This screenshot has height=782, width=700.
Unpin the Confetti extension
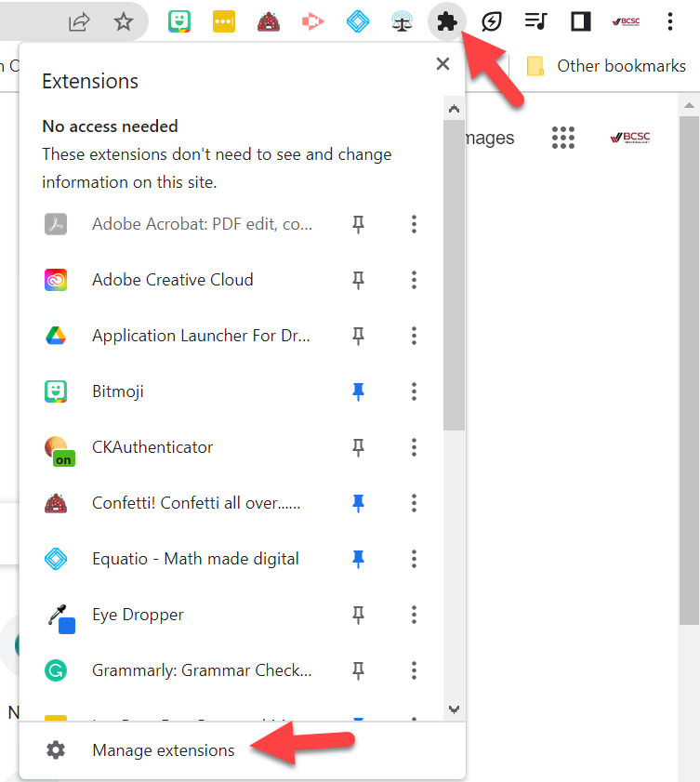coord(358,503)
